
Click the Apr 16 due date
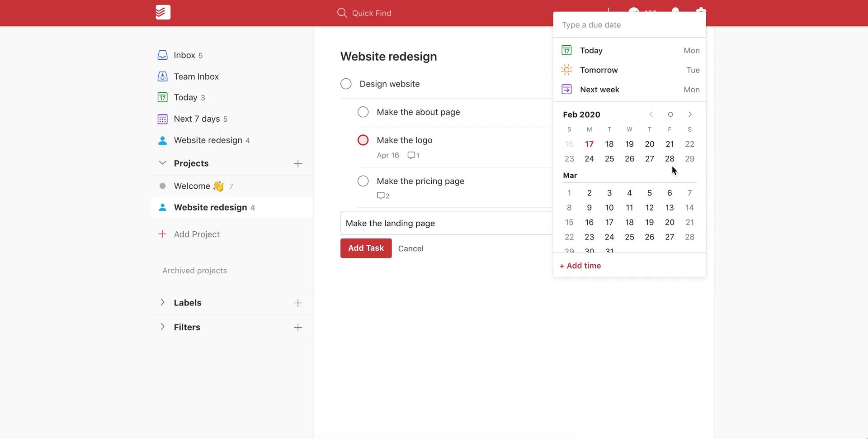388,155
